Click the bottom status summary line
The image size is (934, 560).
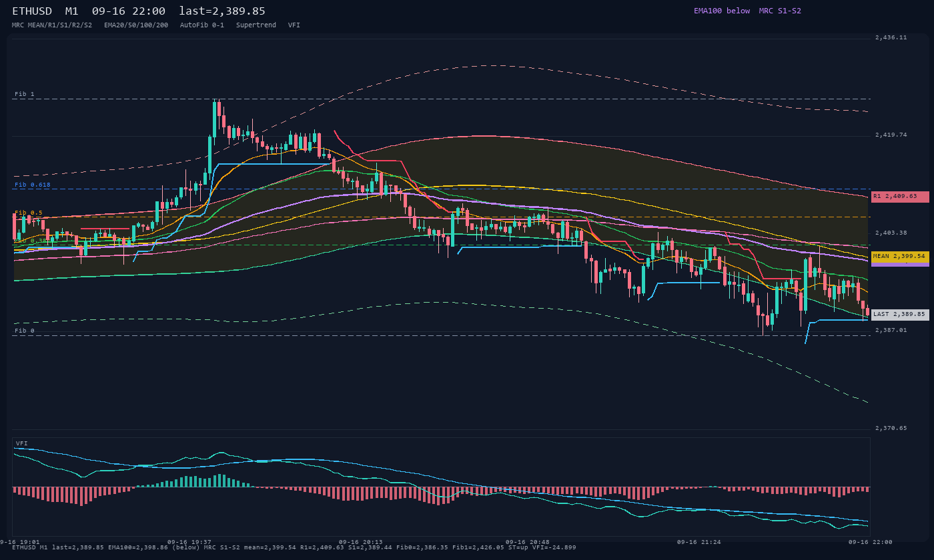tap(294, 547)
